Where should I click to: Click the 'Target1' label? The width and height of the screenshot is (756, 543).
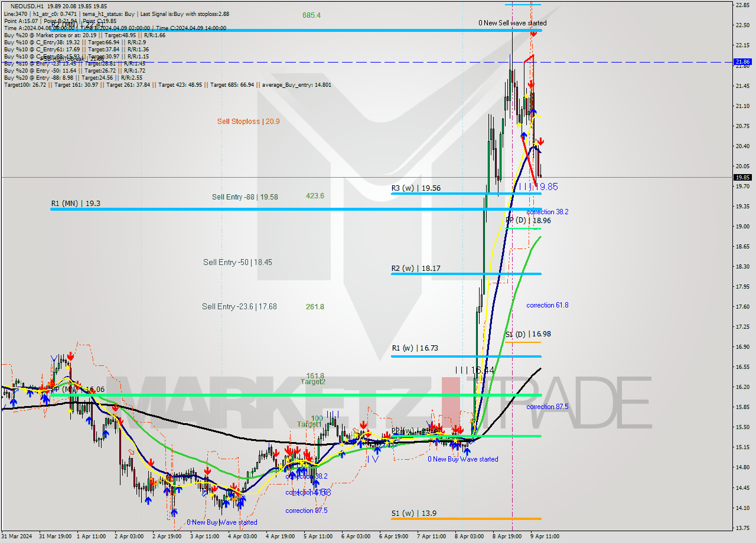tap(309, 424)
